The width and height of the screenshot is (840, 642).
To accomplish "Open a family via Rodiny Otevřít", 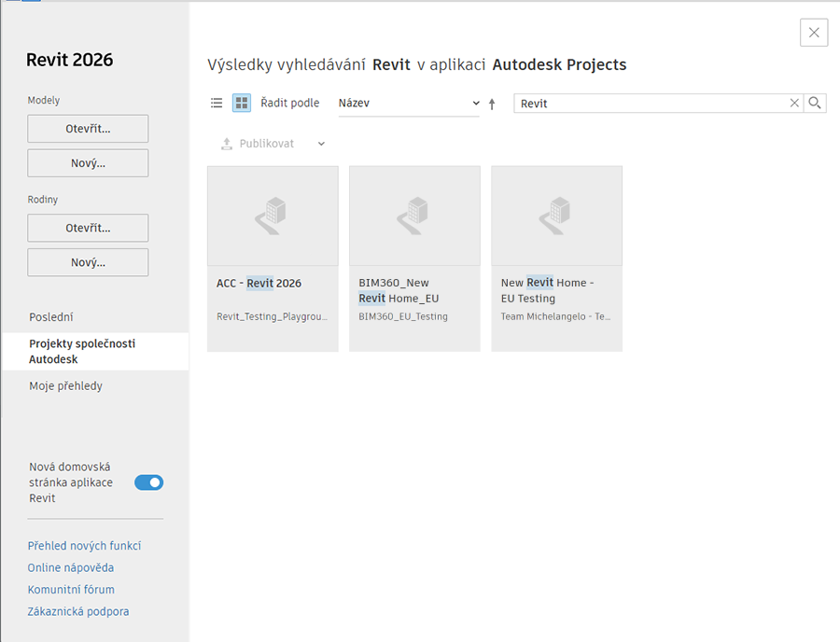I will click(x=88, y=228).
